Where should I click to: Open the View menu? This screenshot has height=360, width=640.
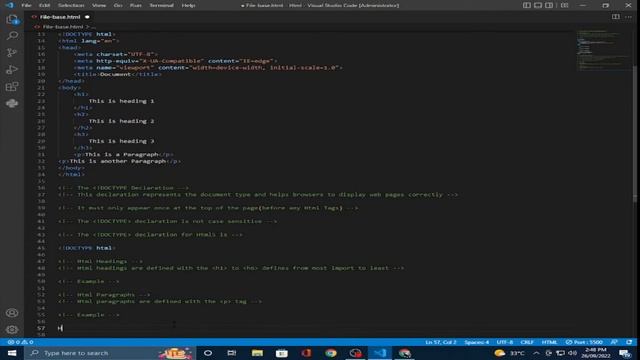(x=99, y=5)
